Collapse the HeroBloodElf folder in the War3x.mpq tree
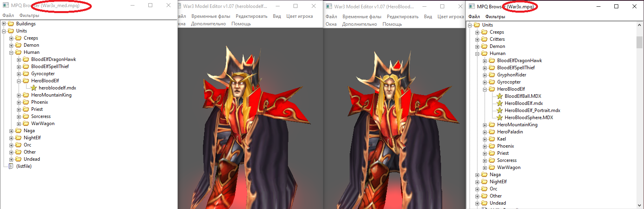This screenshot has width=644, height=209. (485, 89)
